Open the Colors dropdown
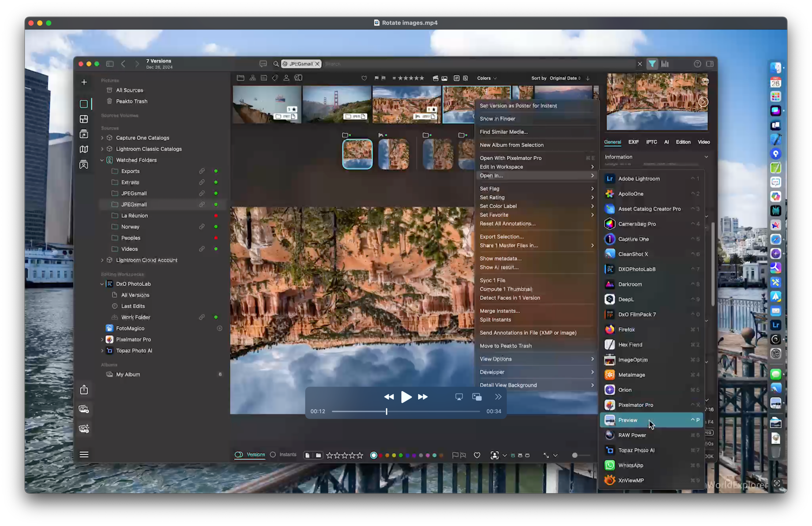The width and height of the screenshot is (812, 526). point(487,78)
